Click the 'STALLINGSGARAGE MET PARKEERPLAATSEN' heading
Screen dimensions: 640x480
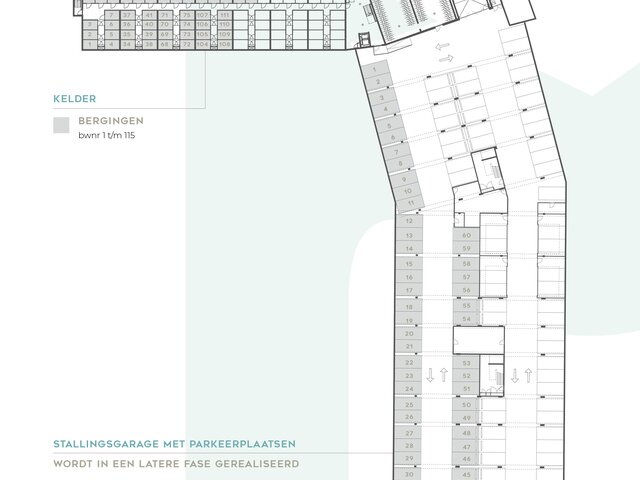(176, 443)
